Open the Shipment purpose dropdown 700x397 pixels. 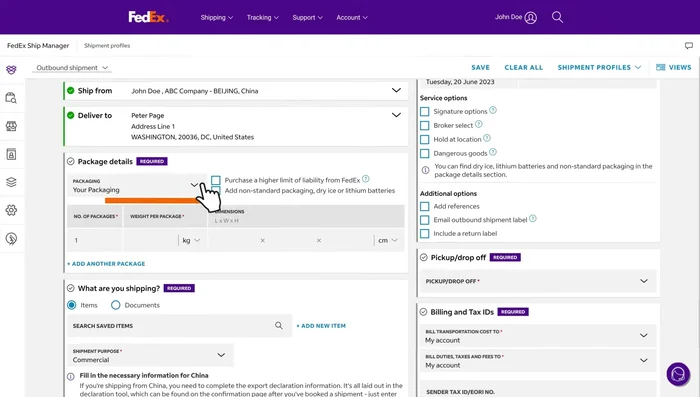pyautogui.click(x=150, y=355)
